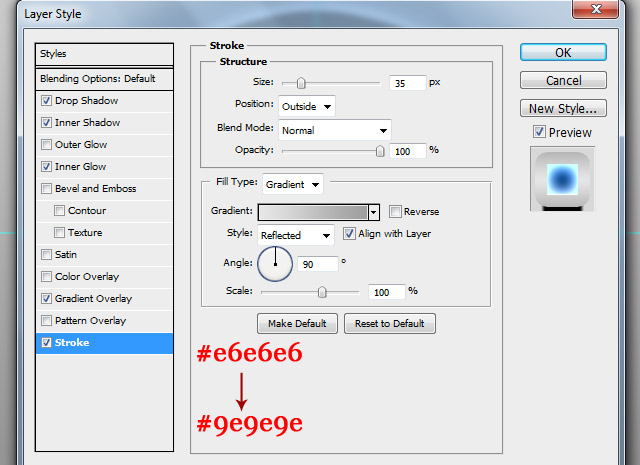This screenshot has height=465, width=640.
Task: Select the Satin effect label
Action: pyautogui.click(x=66, y=255)
